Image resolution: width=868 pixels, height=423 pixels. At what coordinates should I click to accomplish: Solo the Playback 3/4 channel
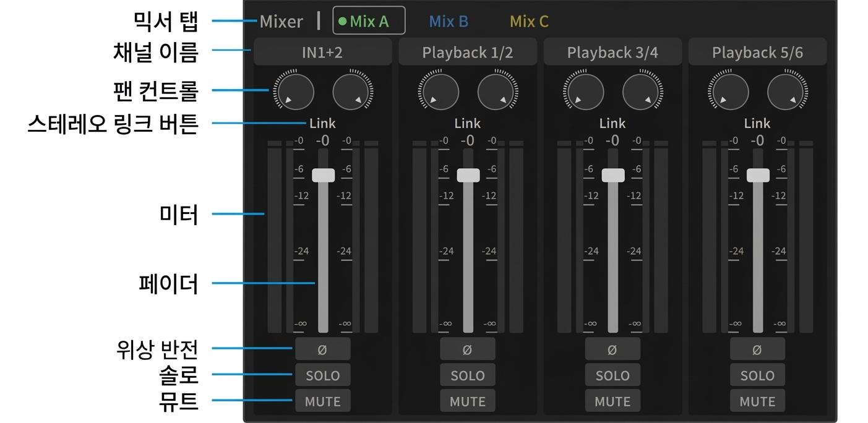[612, 375]
